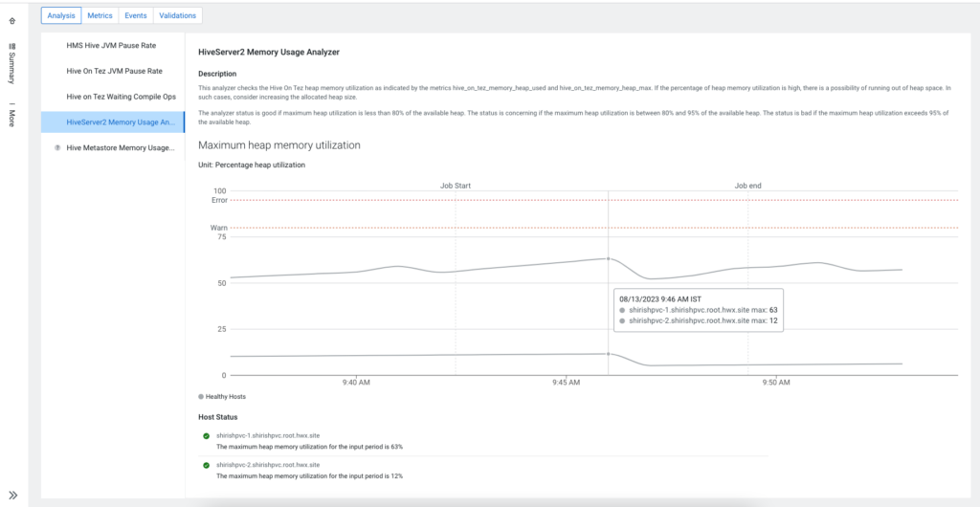Click the status icon beside Hive Metastore Memory Usage
This screenshot has height=507, width=980.
point(57,147)
